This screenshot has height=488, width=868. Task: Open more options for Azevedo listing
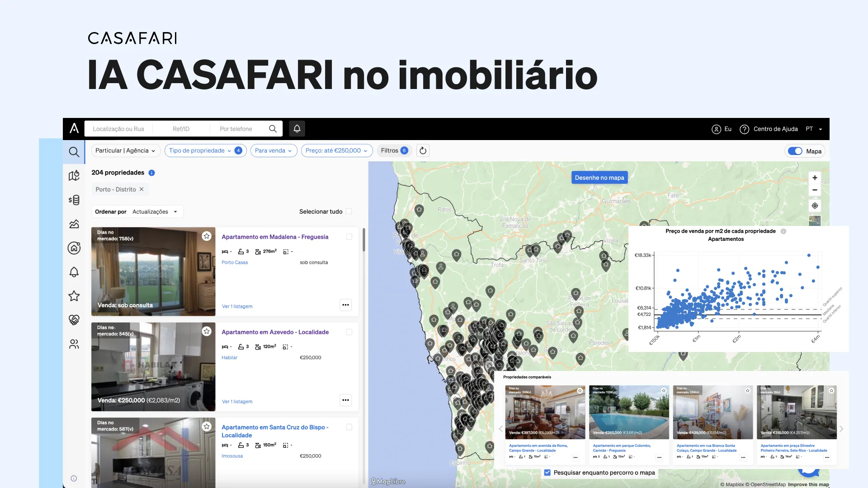point(345,400)
